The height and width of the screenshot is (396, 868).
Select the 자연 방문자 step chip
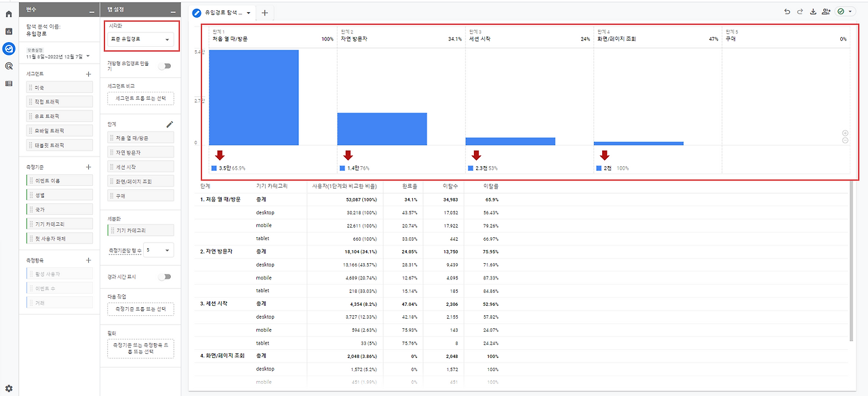click(140, 153)
